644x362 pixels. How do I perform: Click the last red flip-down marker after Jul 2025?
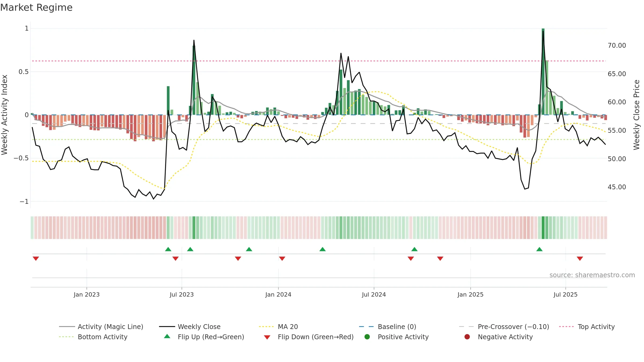pos(580,258)
